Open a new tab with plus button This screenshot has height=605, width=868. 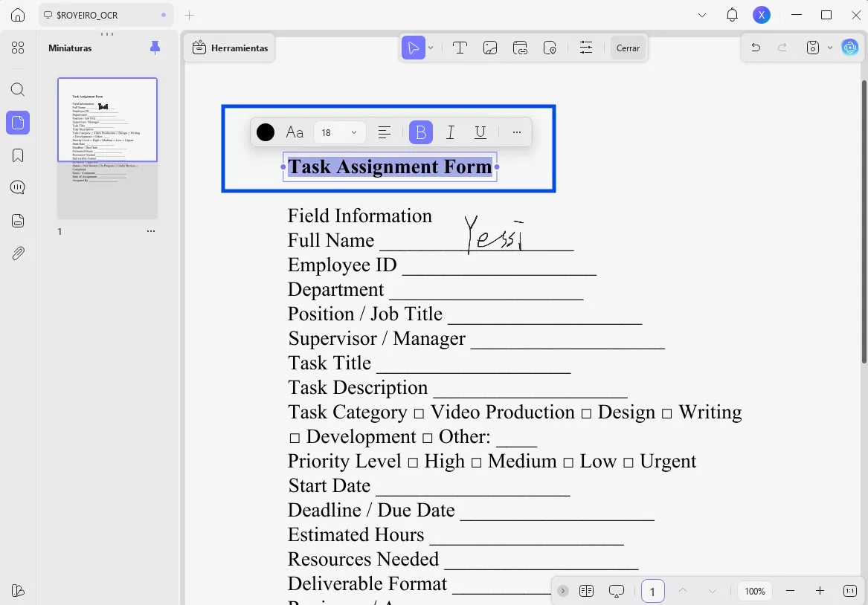[x=189, y=15]
